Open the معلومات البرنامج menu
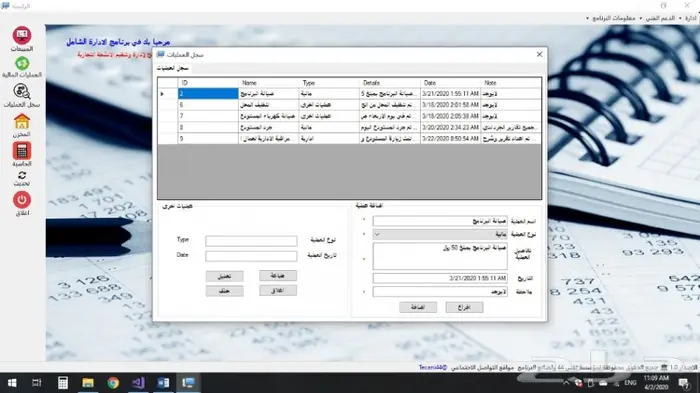This screenshot has height=393, width=700. coord(613,18)
